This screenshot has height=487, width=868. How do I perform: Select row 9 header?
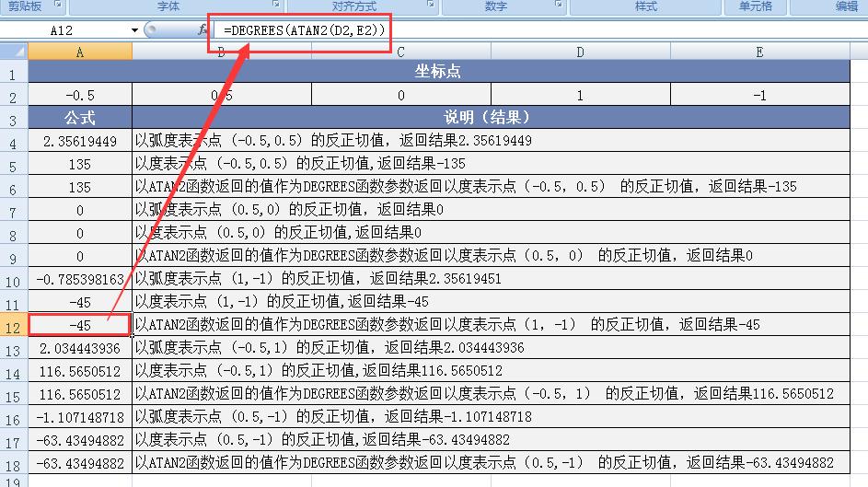pyautogui.click(x=14, y=256)
